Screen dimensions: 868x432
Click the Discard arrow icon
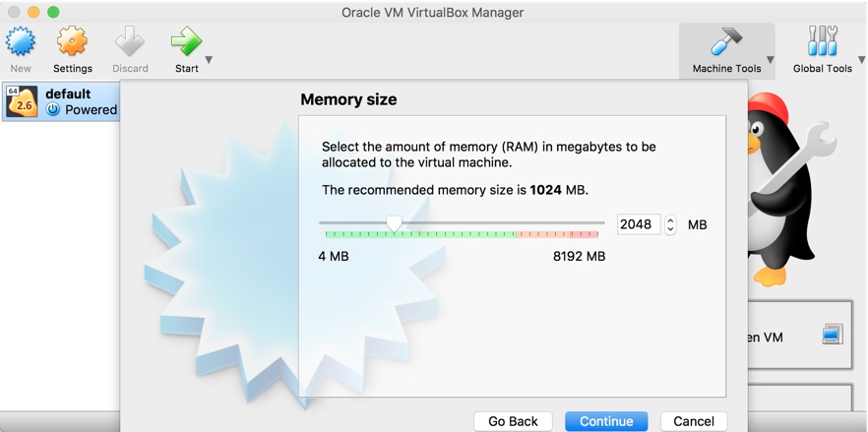130,41
